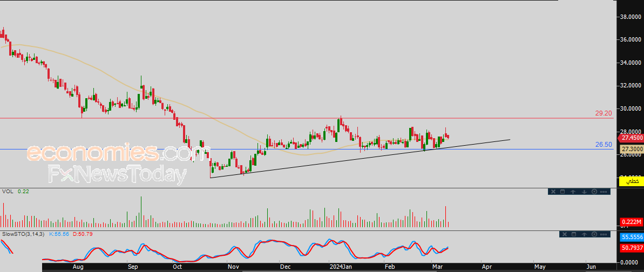644x272 pixels.
Task: Click the Jun label on time axis
Action: (x=592, y=267)
